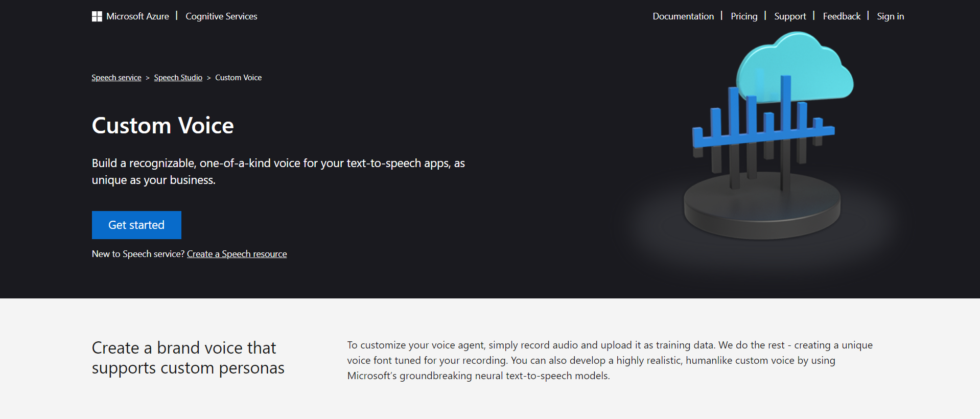Click Sign in at top right
The width and height of the screenshot is (980, 419).
click(x=890, y=16)
